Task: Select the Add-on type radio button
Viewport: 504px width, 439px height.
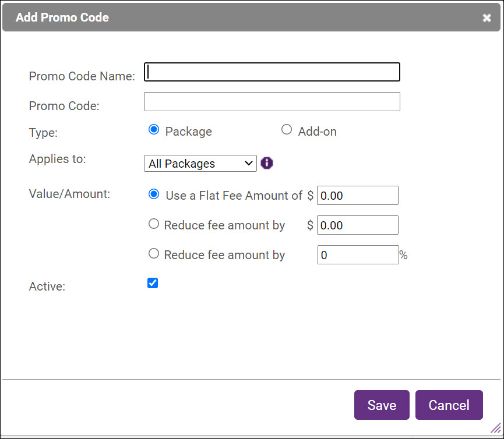Action: pos(286,130)
